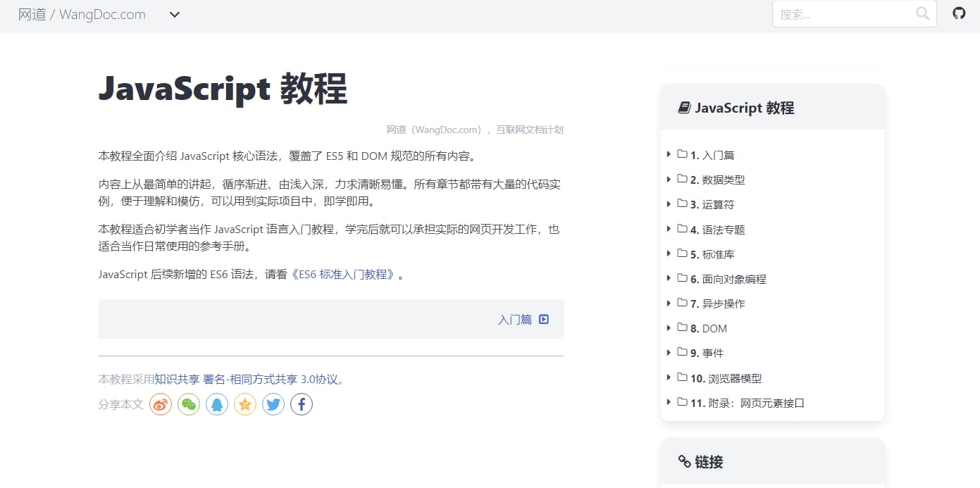
Task: Open chapter 4. 语法专题 in sidebar
Action: (717, 230)
